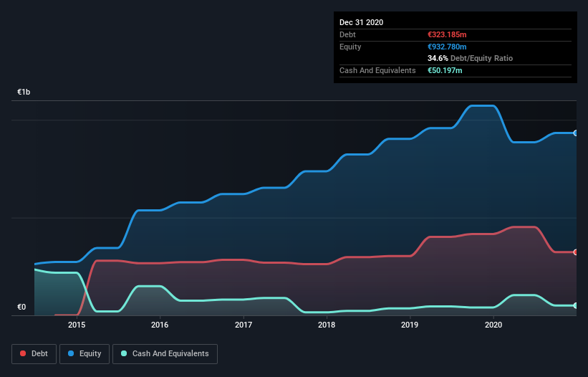Click the Dec 31 2020 tooltip date
The image size is (588, 377).
point(361,22)
